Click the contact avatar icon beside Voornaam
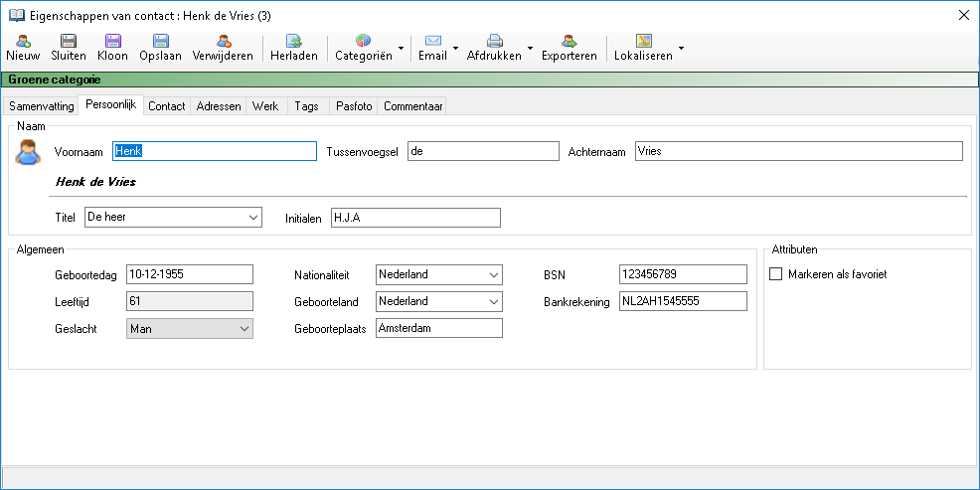The image size is (980, 490). click(x=29, y=152)
